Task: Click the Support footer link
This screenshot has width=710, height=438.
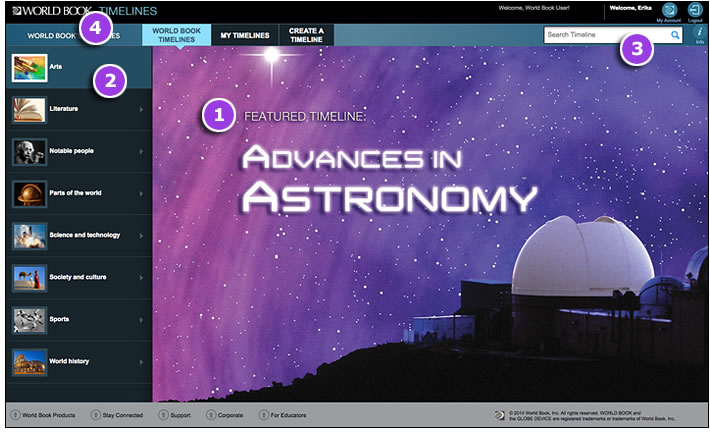Action: point(180,415)
